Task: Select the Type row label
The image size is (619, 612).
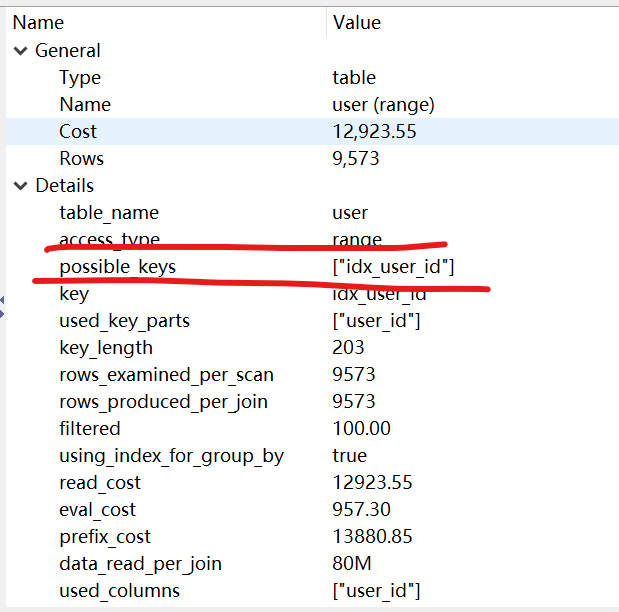Action: [x=80, y=78]
